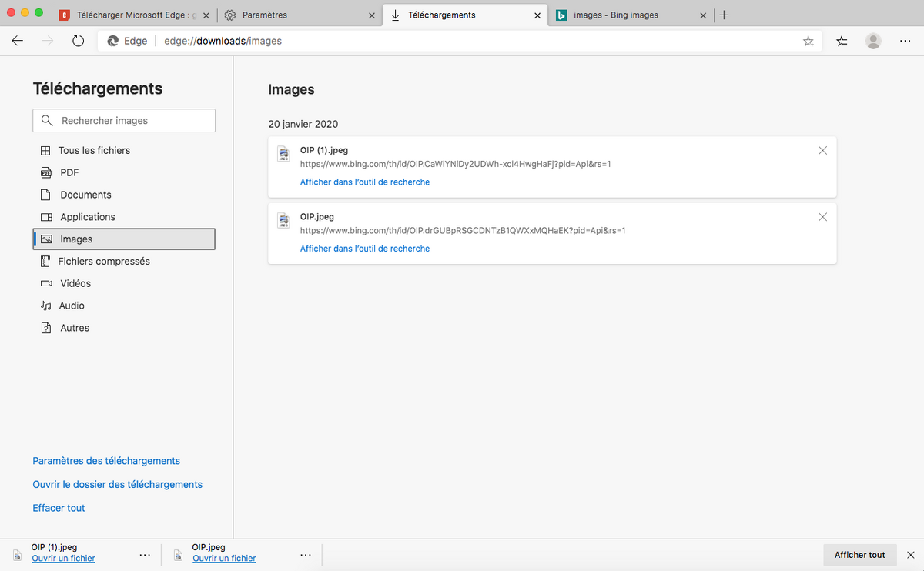Remove OIP (1).jpeg entry with X
Screen dimensions: 924x571
(822, 151)
